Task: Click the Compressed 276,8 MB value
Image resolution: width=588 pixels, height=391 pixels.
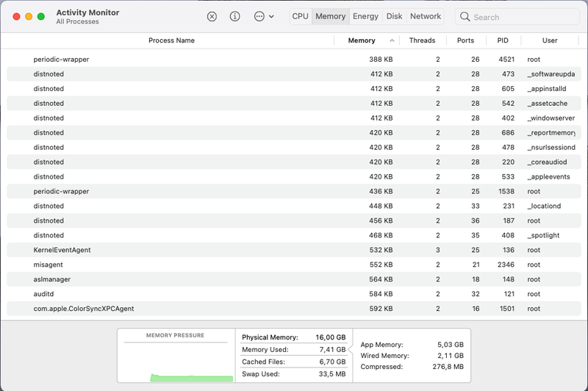Action: [x=448, y=367]
